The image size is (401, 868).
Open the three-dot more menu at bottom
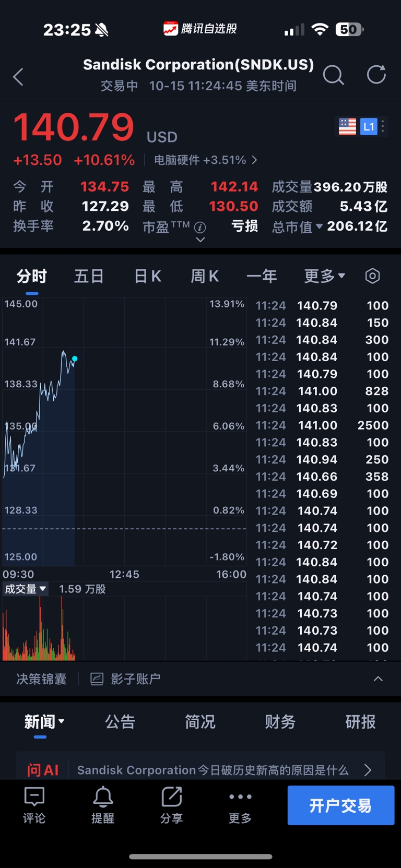coord(240,805)
